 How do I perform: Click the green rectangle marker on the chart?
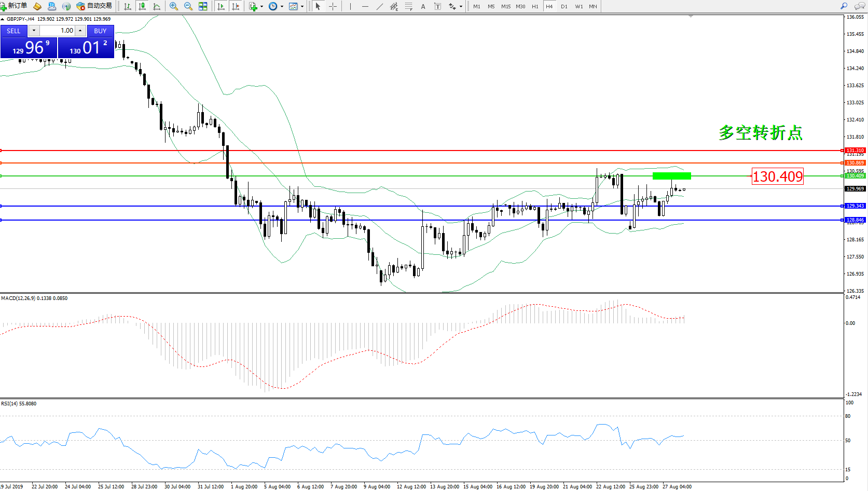(x=671, y=176)
